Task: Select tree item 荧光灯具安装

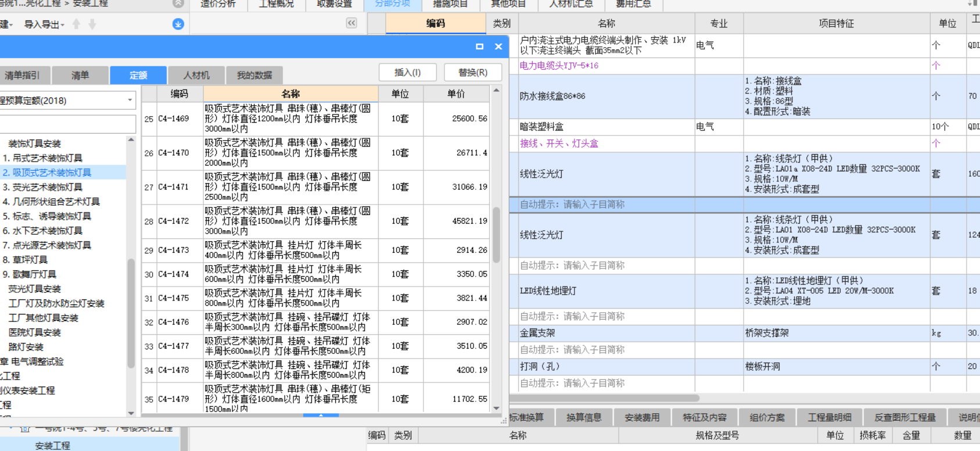Action: (x=34, y=289)
